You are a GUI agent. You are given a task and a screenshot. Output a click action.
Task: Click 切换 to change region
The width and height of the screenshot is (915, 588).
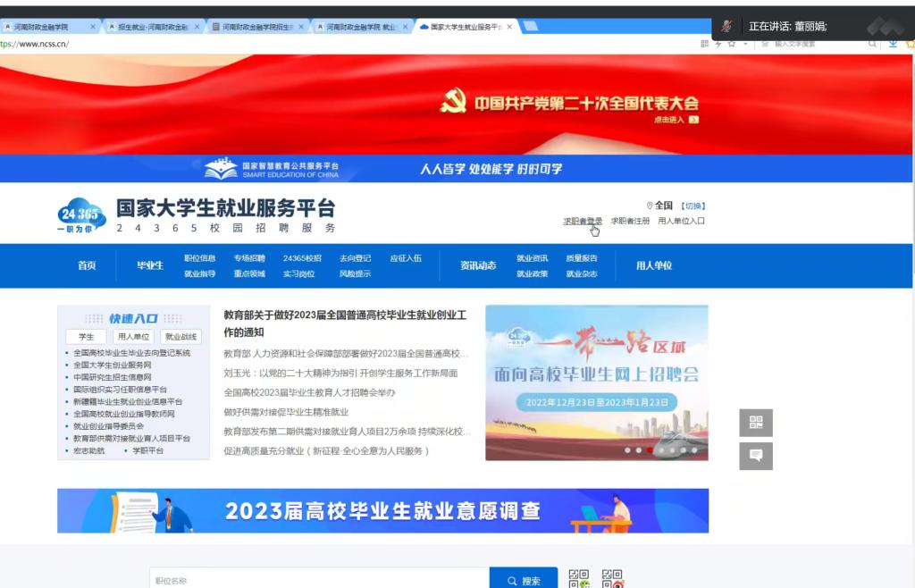pyautogui.click(x=693, y=206)
